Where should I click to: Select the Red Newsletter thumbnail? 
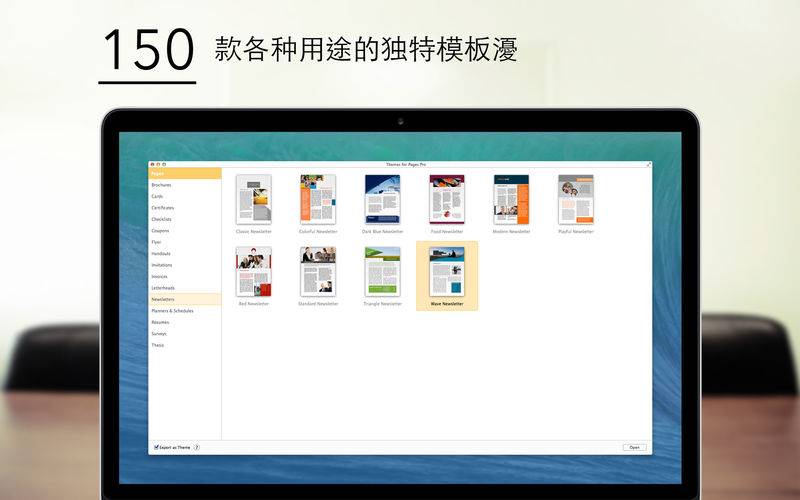pos(254,271)
